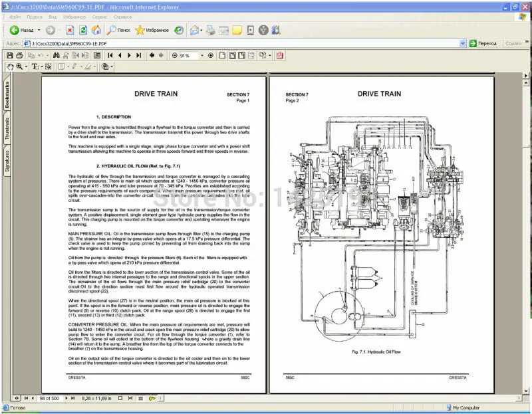The image size is (532, 414).
Task: Toggle the Thumbnails side panel
Action: 7,129
